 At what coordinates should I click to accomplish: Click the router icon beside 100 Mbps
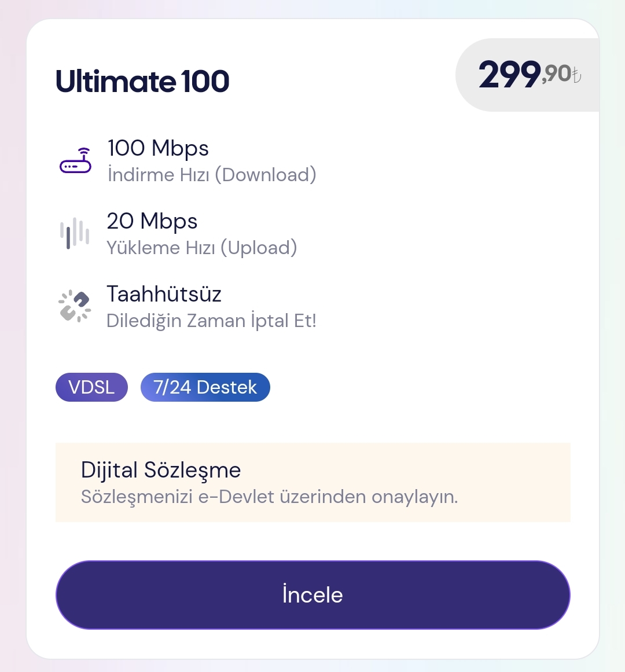pyautogui.click(x=76, y=161)
